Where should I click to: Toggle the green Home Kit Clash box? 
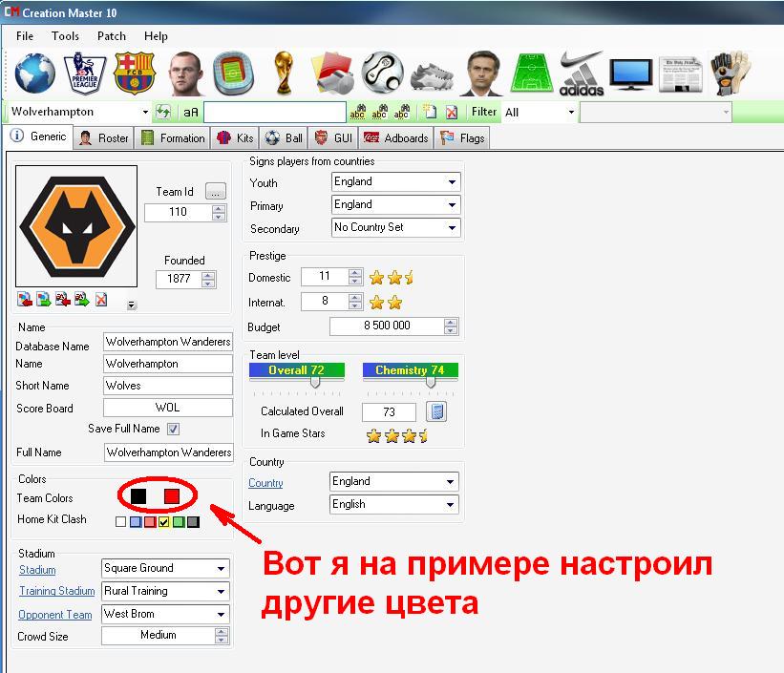(179, 522)
